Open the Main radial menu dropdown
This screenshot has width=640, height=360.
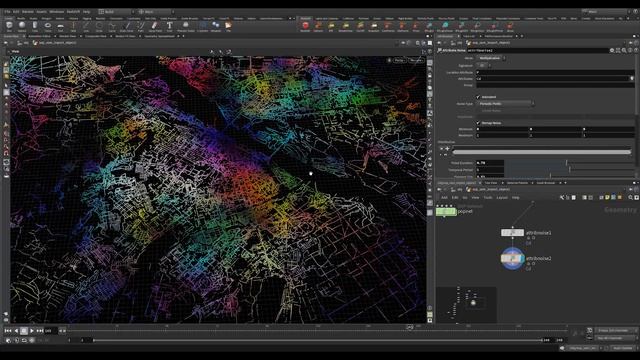(155, 12)
